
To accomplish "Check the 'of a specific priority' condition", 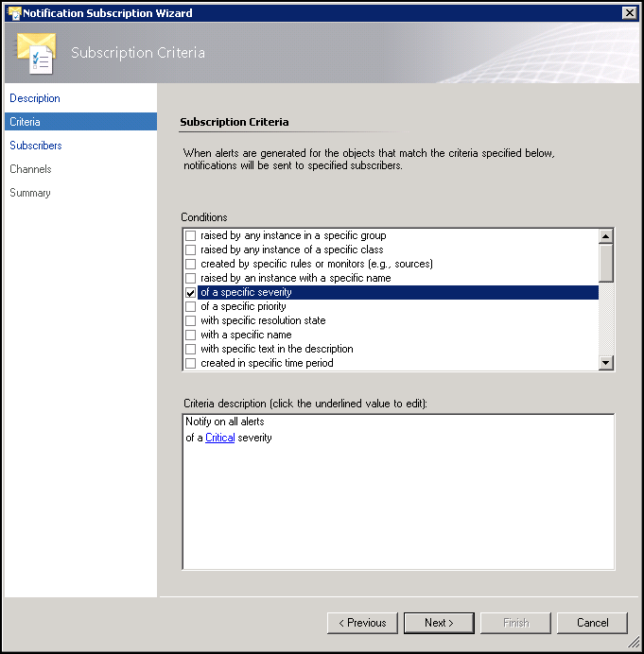I will pyautogui.click(x=191, y=307).
